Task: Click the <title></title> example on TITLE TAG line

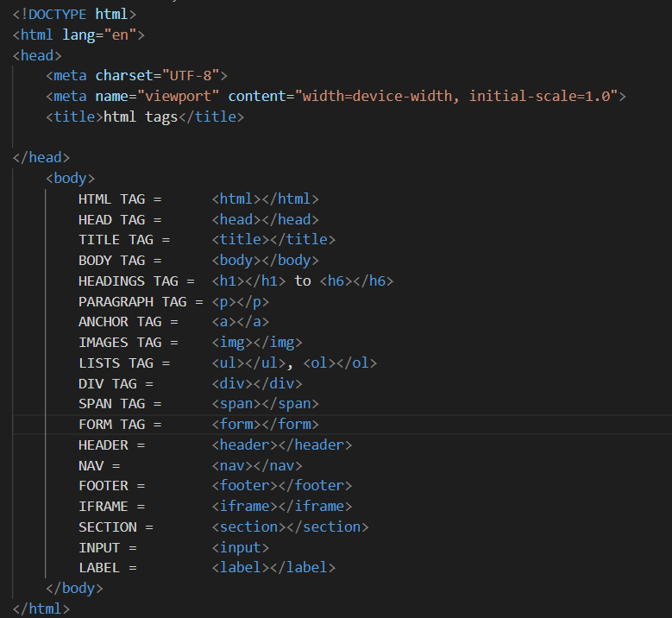Action: (273, 239)
